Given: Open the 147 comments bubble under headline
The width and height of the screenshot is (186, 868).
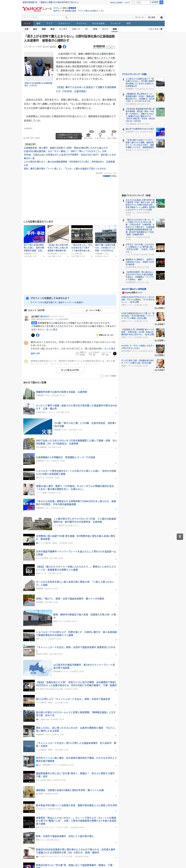Looking at the screenshot, I should coord(46,47).
